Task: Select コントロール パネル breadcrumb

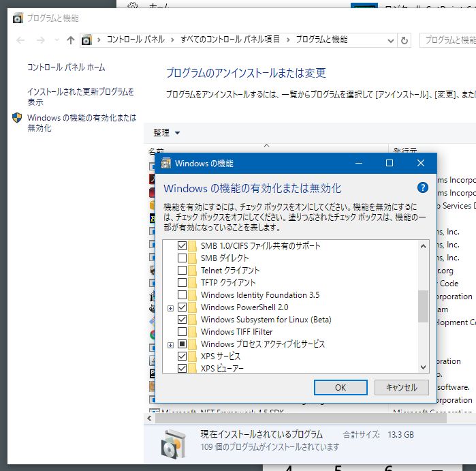Action: 136,40
